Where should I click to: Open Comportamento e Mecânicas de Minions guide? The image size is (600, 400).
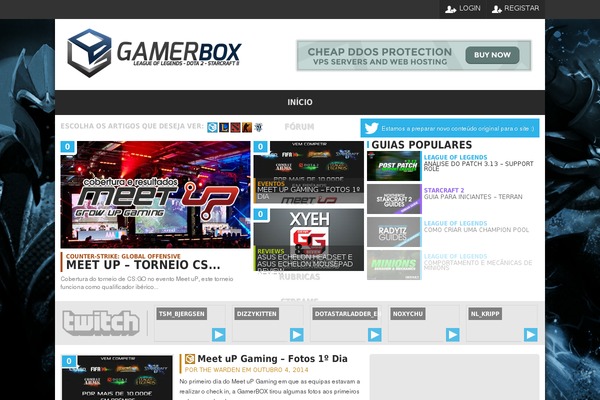478,265
